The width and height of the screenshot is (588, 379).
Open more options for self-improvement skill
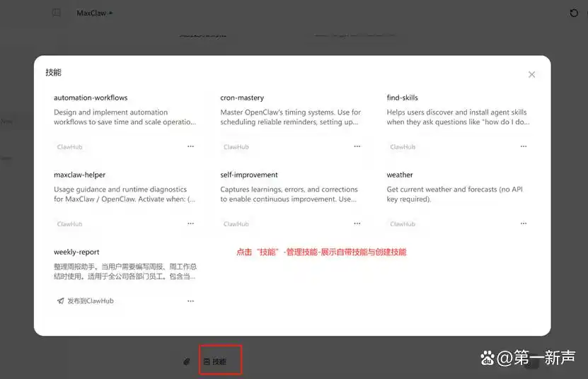(357, 223)
